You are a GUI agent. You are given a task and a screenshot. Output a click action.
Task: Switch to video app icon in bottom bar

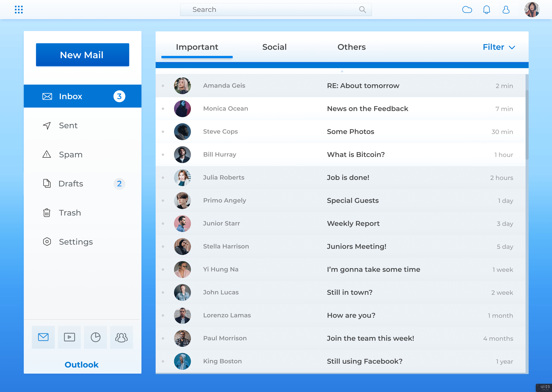click(x=69, y=337)
